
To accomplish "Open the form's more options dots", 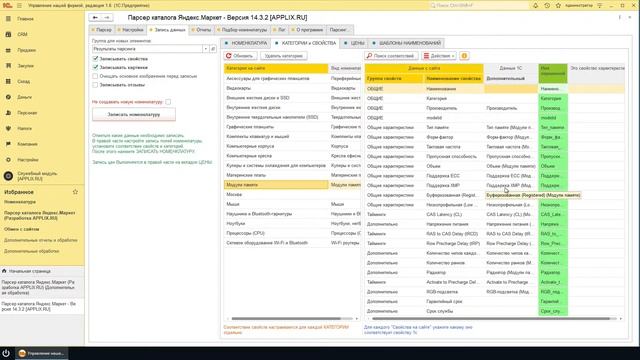I will click(x=620, y=18).
